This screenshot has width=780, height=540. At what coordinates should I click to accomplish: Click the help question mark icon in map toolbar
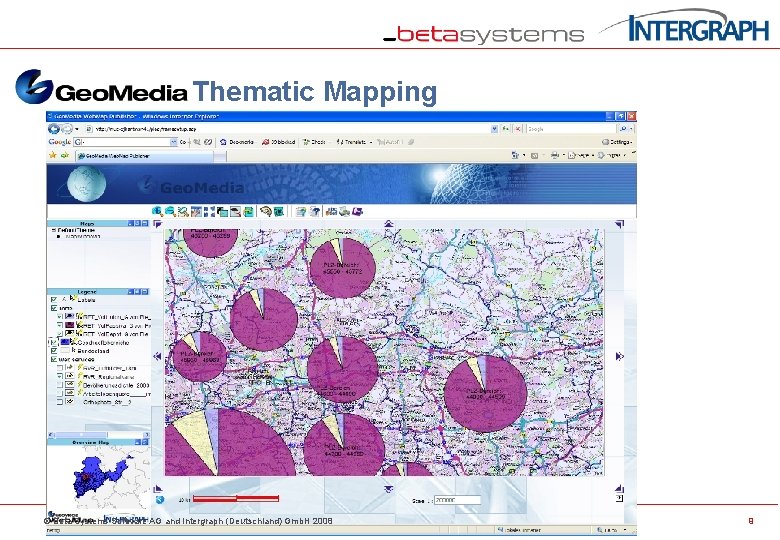point(314,212)
